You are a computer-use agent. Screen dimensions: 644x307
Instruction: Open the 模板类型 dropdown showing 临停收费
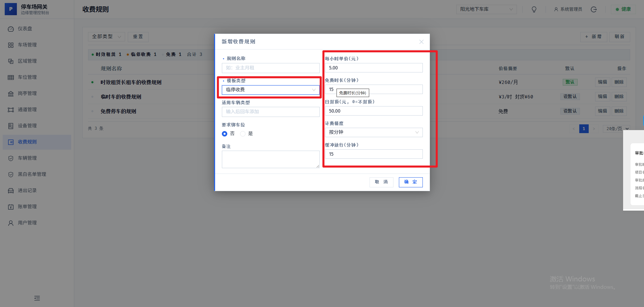[270, 90]
